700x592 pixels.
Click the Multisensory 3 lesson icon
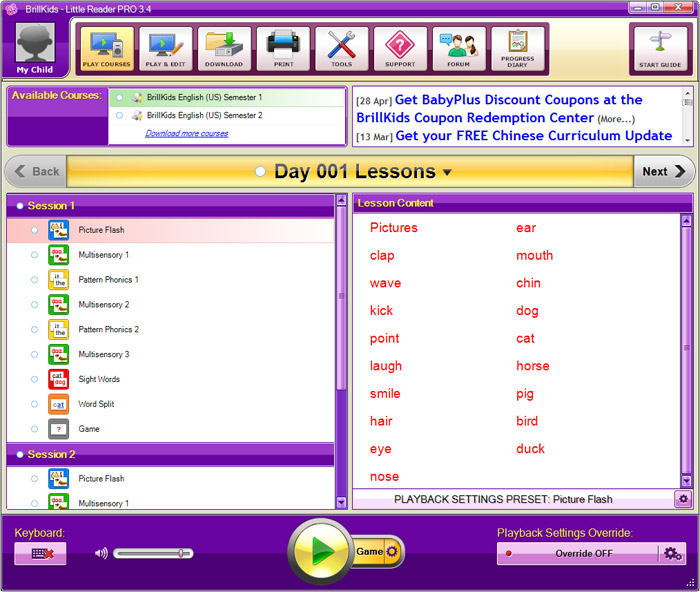[58, 354]
